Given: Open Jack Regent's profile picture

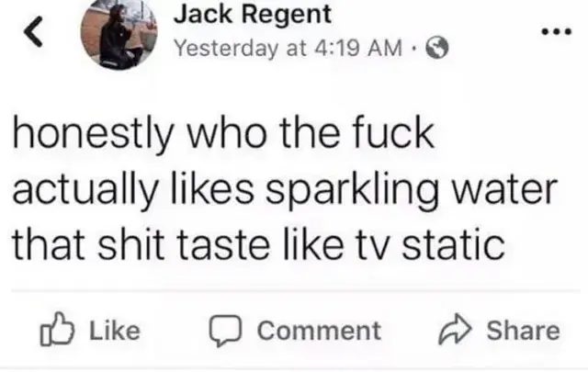Looking at the screenshot, I should click(119, 34).
